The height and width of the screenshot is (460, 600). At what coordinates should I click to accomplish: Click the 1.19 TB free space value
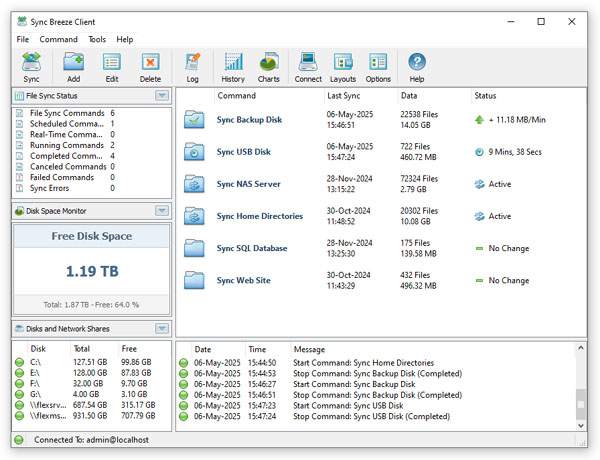coord(92,271)
